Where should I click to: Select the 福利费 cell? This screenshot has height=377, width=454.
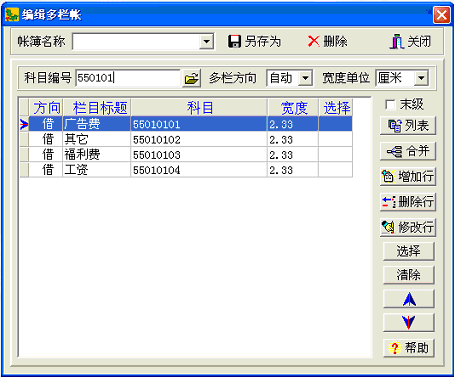(x=97, y=155)
